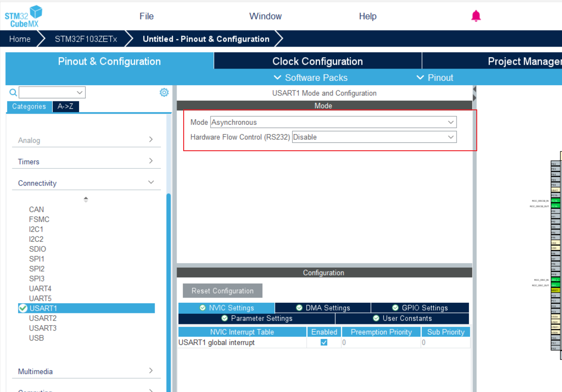Expand the Pinout menu
This screenshot has width=562, height=392.
(435, 78)
